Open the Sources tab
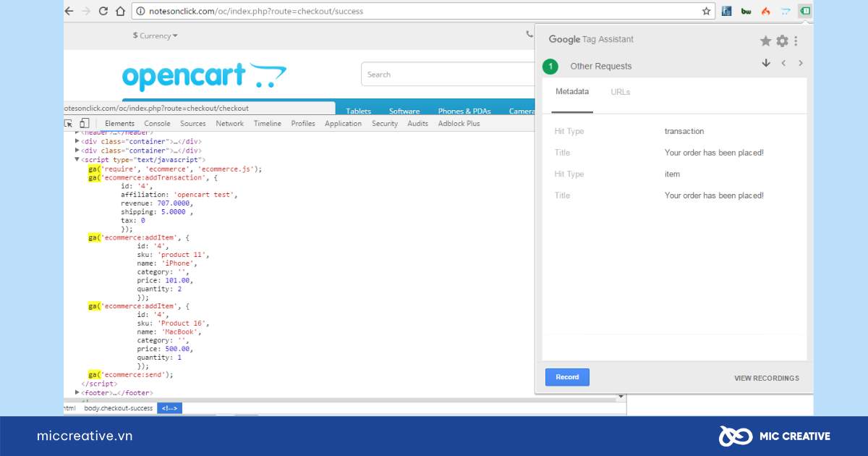The image size is (868, 456). click(193, 124)
